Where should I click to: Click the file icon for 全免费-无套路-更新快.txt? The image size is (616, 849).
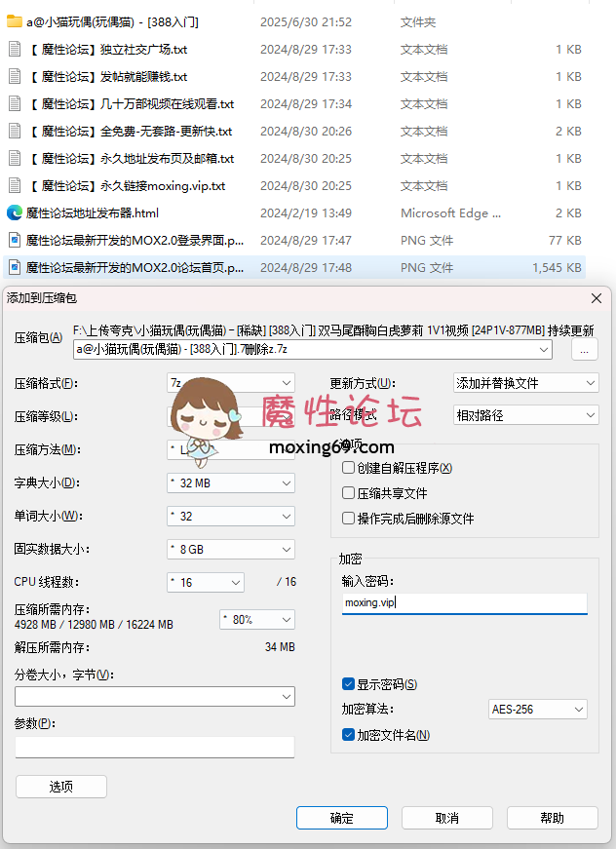[x=15, y=131]
